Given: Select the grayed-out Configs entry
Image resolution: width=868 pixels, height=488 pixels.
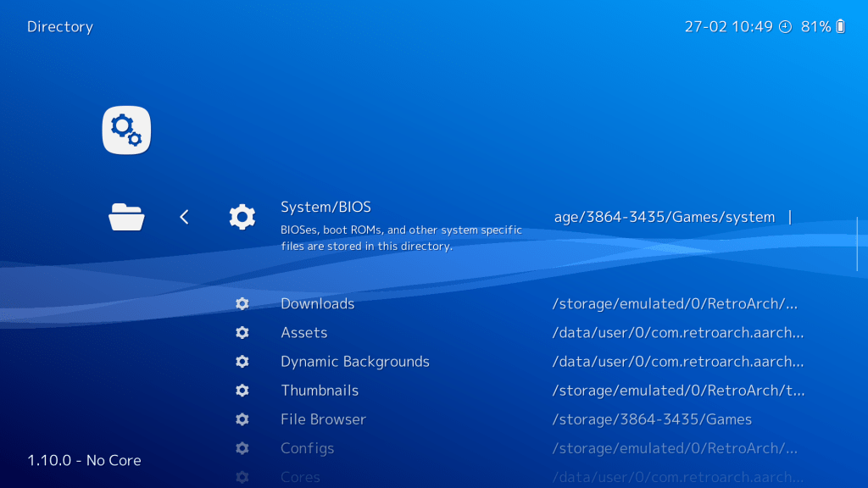Looking at the screenshot, I should (x=307, y=448).
